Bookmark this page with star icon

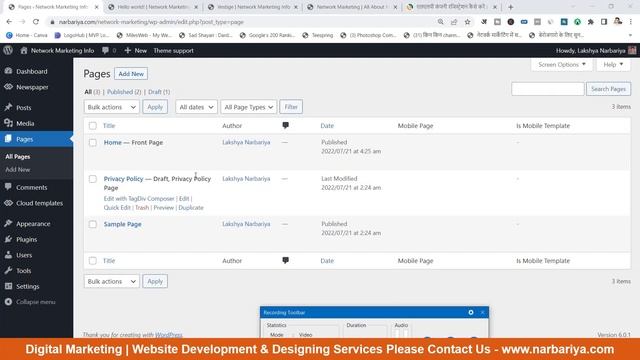[x=467, y=22]
